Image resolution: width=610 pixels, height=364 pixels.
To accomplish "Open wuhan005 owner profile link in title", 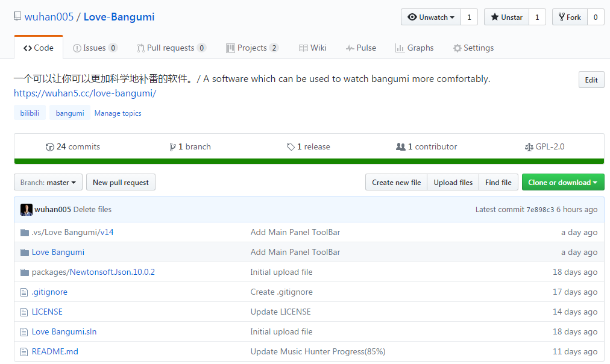I will 49,17.
